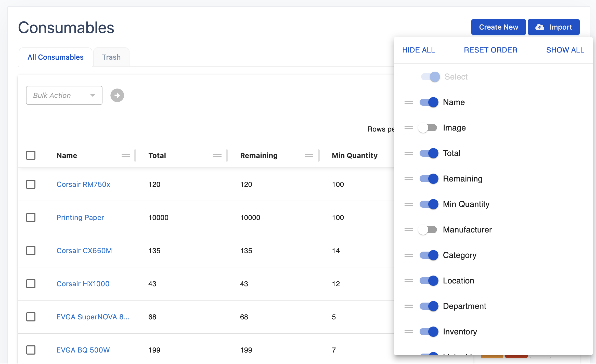
Task: Click the bulk action go arrow icon
Action: point(117,95)
